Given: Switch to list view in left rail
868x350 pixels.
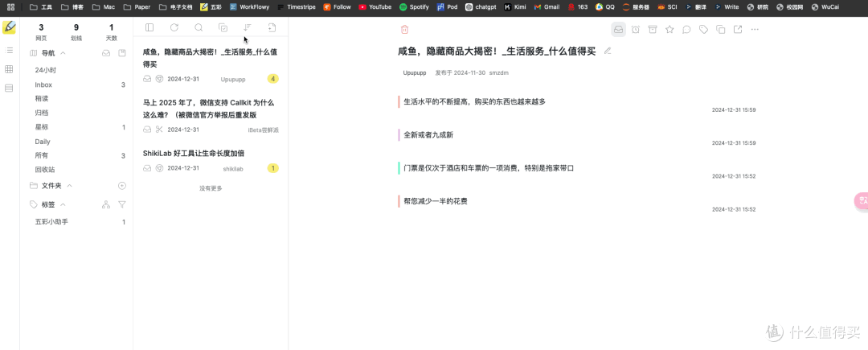Looking at the screenshot, I should click(9, 51).
